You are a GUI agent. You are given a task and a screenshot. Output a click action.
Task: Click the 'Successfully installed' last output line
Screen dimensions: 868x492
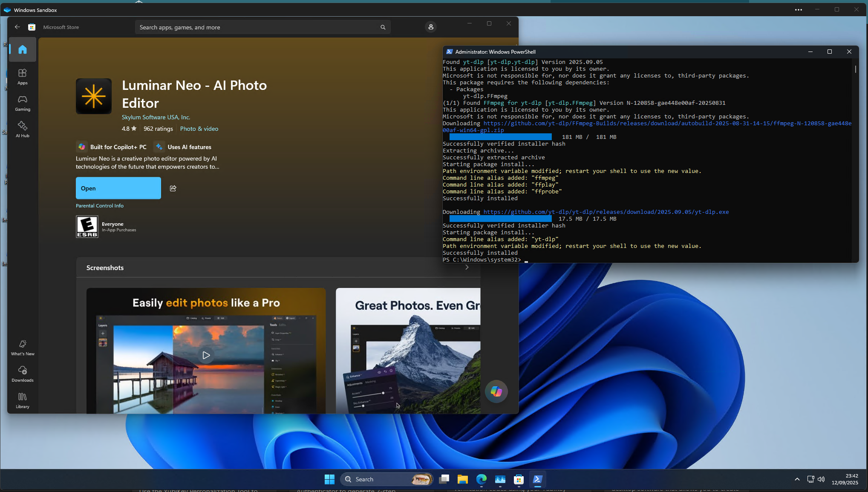click(x=480, y=253)
